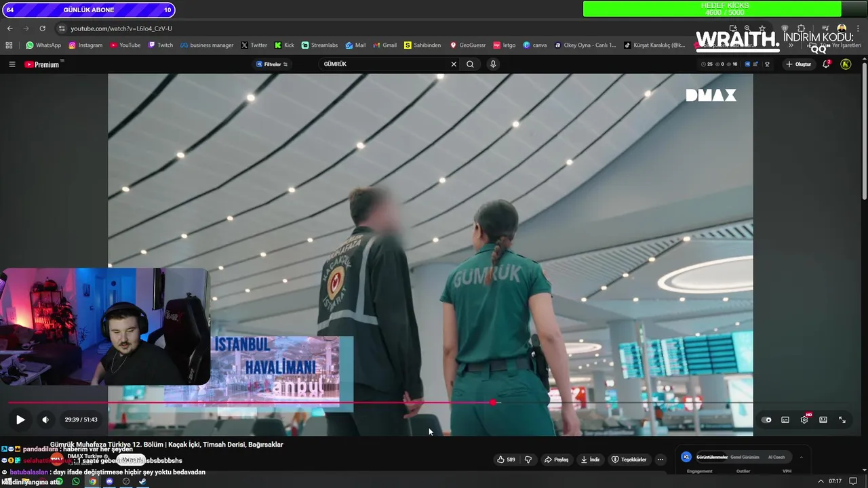Open the account avatar menu
Screen dimensions: 868x488
point(846,64)
